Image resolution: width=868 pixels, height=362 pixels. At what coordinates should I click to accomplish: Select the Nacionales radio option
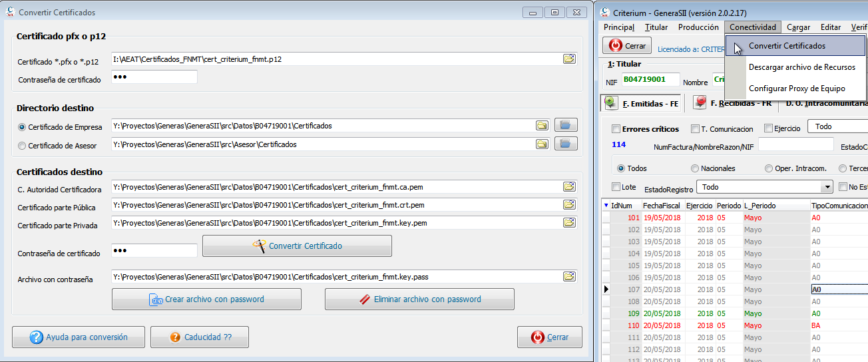[695, 168]
